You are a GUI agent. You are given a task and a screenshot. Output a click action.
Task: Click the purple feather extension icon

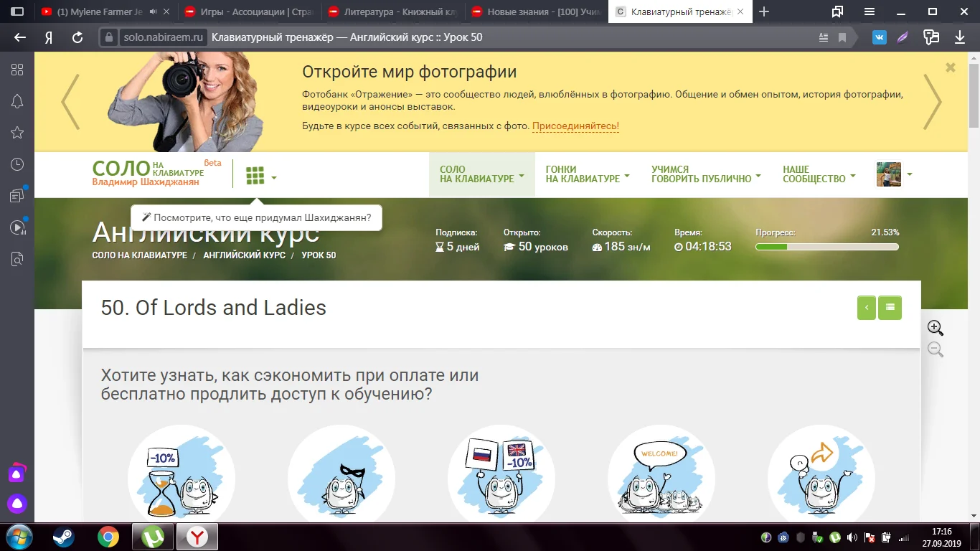[904, 37]
